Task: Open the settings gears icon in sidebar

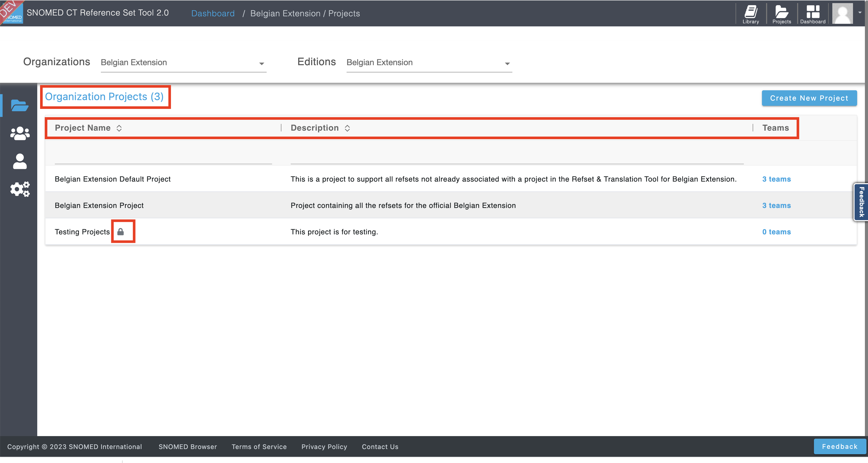Action: click(20, 189)
